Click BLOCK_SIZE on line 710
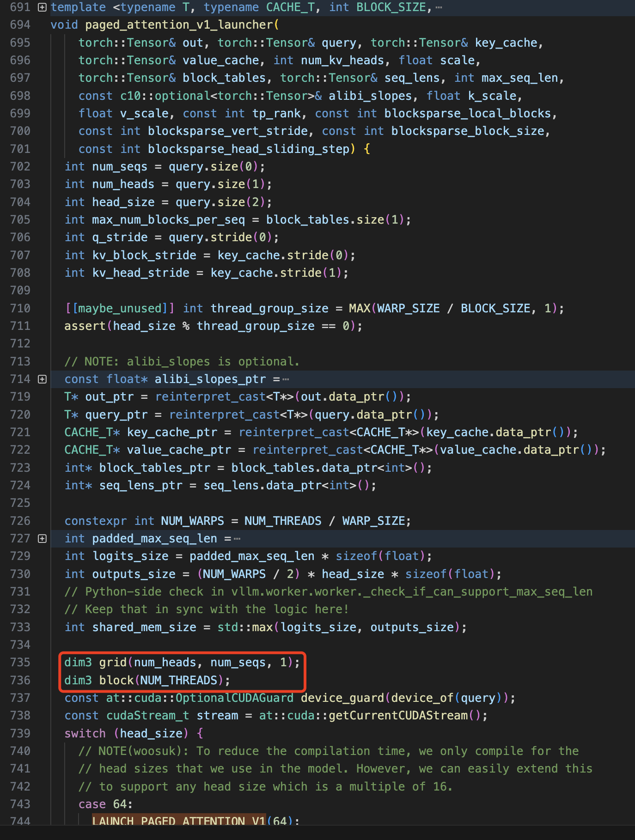Viewport: 635px width, 840px height. point(495,308)
